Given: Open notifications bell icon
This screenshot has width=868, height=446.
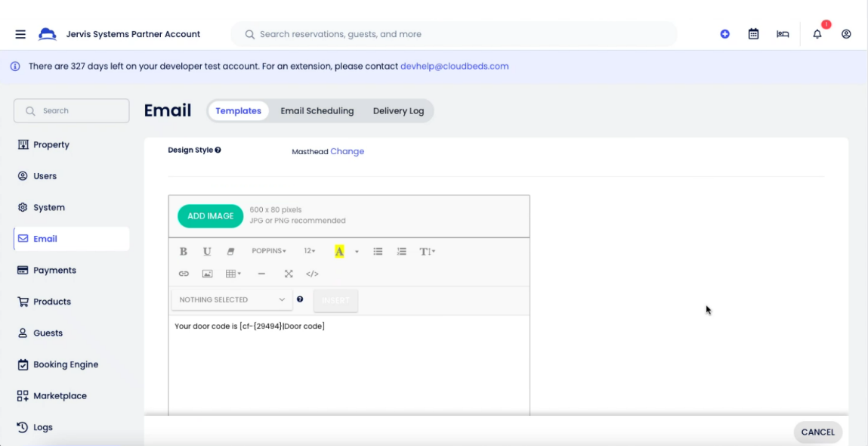Looking at the screenshot, I should pos(817,34).
